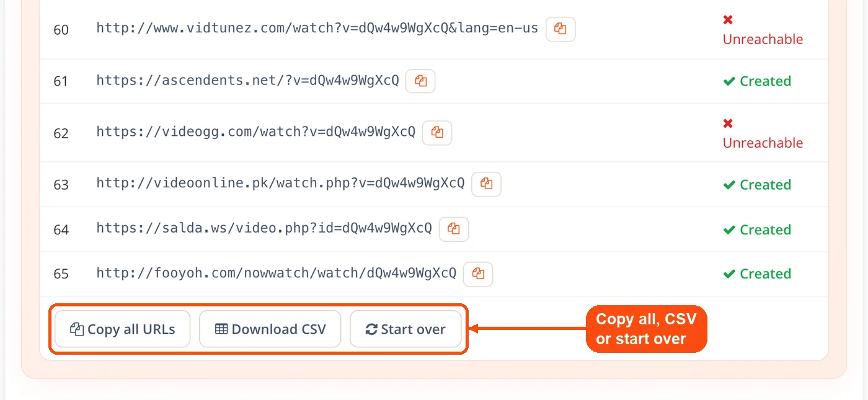Click Unreachable status in row 60

763,30
